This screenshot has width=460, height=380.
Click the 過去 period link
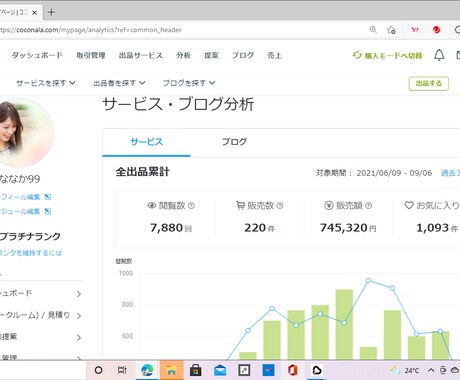click(x=450, y=173)
